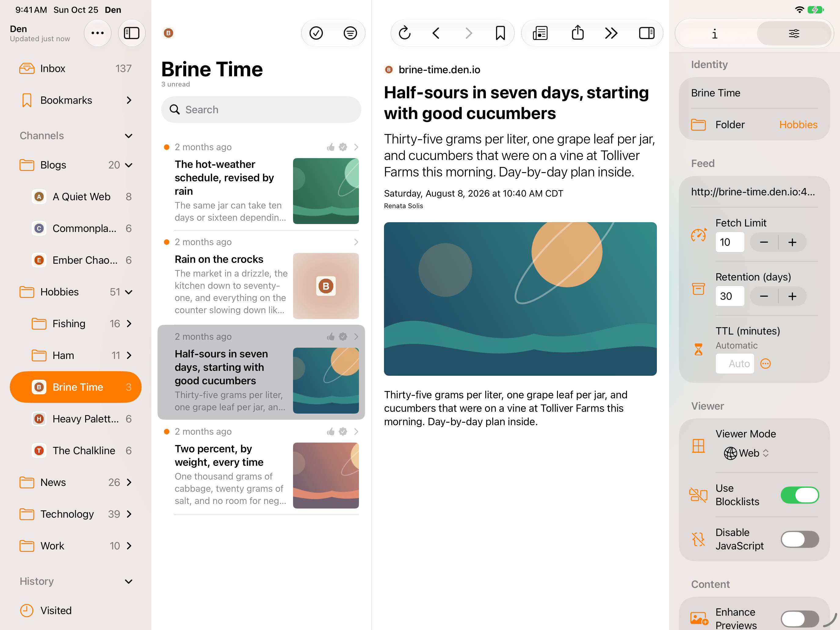Click the TTL Auto input field
Image resolution: width=840 pixels, height=630 pixels.
735,364
